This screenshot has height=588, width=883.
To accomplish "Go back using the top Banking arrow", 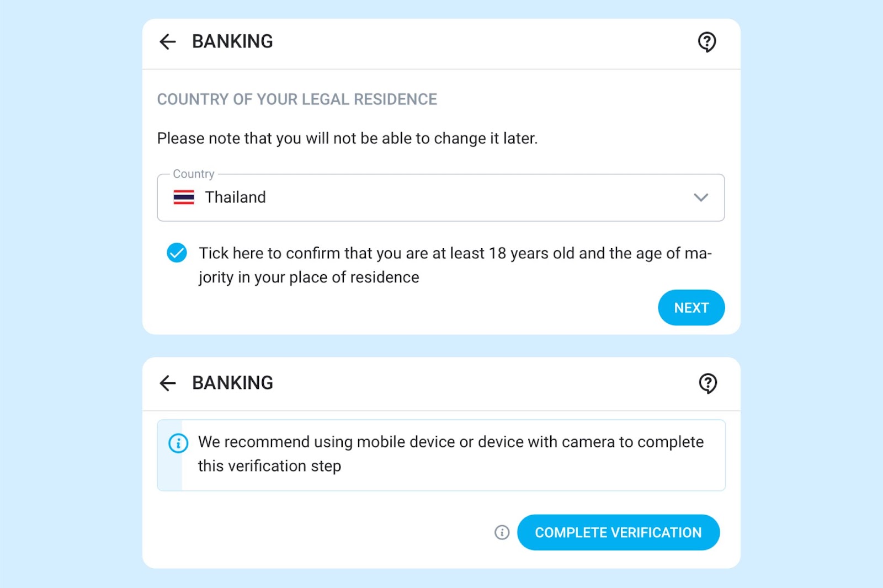I will tap(167, 41).
